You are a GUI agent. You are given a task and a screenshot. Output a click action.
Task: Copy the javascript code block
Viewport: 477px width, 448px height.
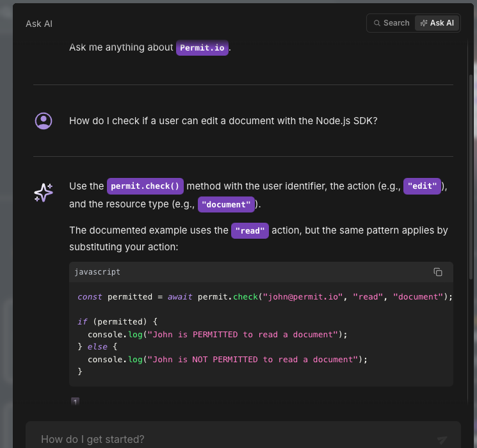438,272
